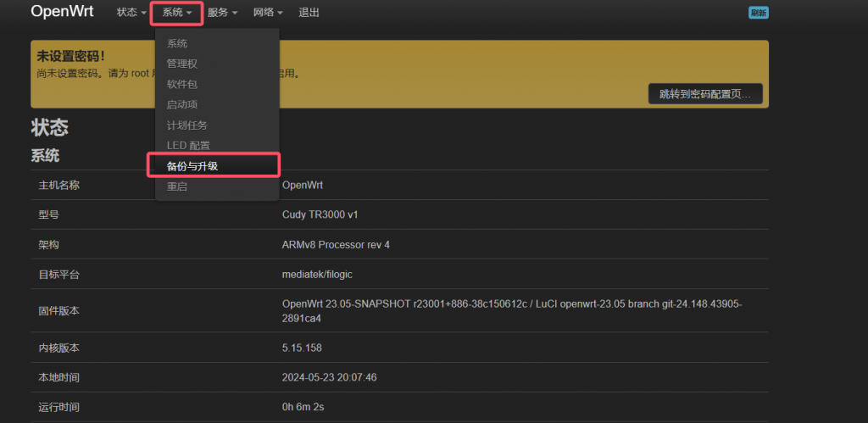
Task: Click the blue 刷新 badge
Action: point(759,13)
